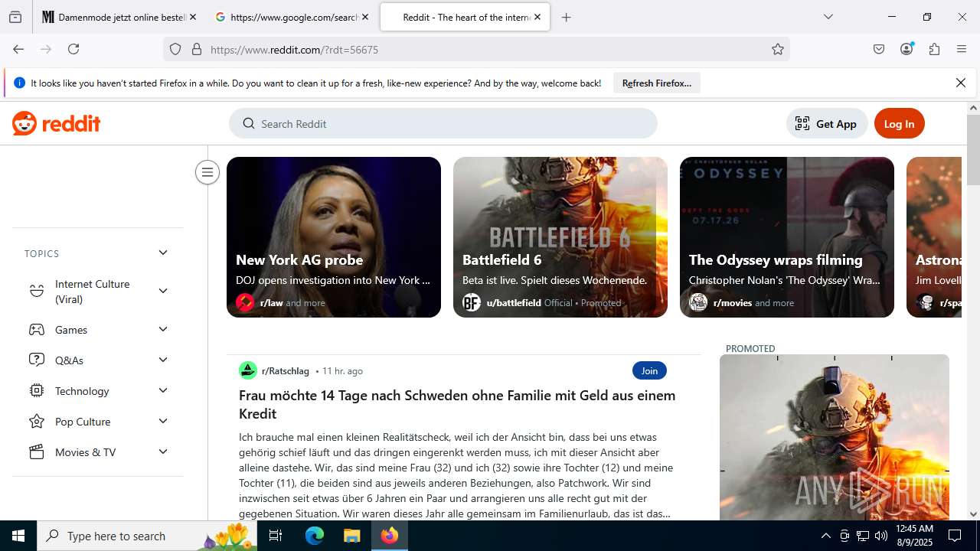The image size is (980, 551).
Task: Open post about Schweden trip Kredit
Action: point(457,404)
